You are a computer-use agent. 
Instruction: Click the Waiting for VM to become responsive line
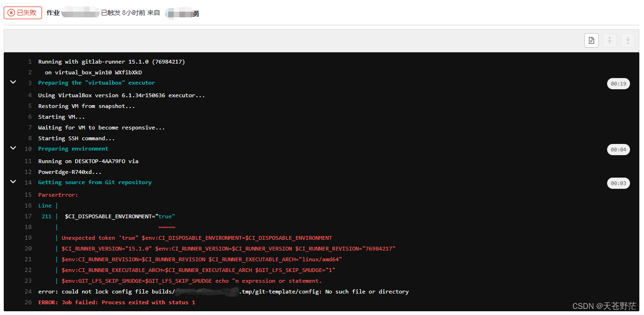tap(101, 128)
